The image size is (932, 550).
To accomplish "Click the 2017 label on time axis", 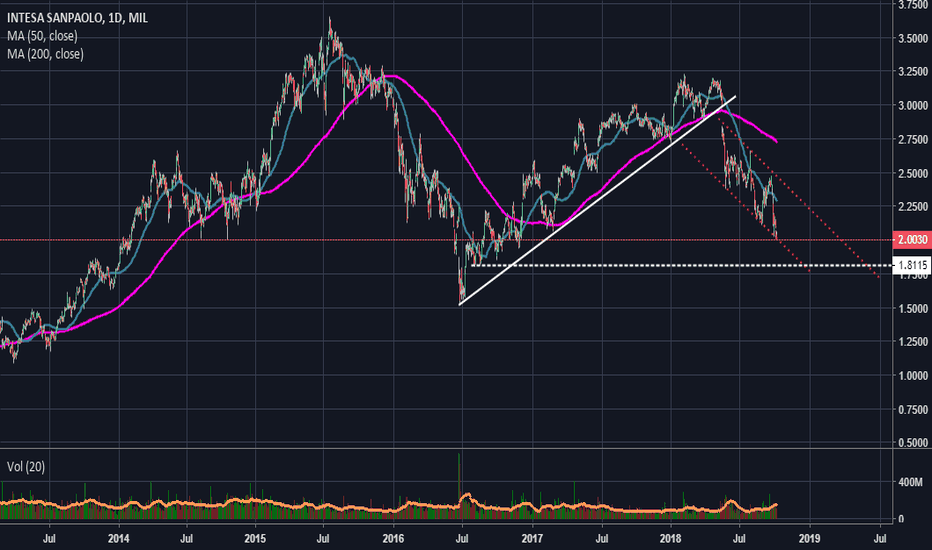I will coord(532,539).
